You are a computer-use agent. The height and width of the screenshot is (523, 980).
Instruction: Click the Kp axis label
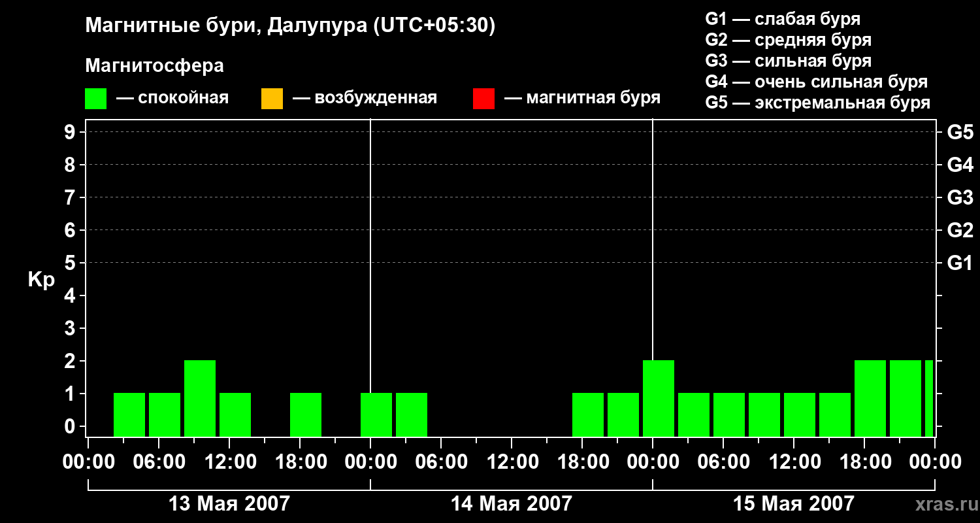(41, 280)
